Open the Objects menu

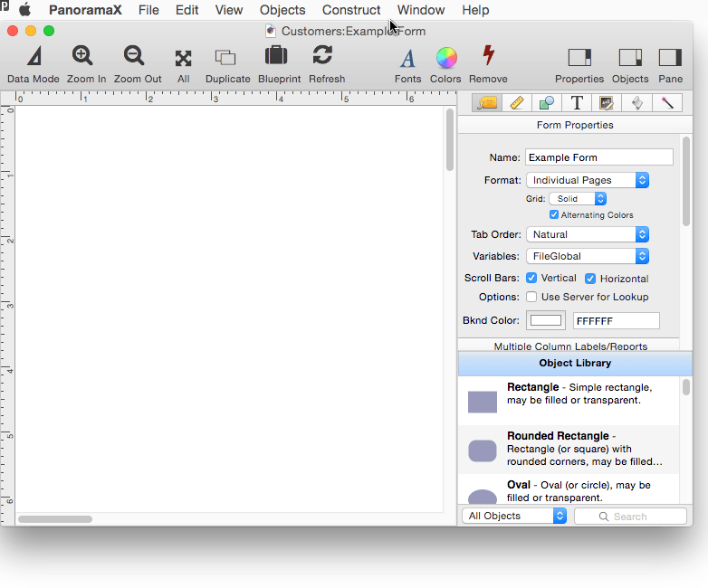pos(282,10)
